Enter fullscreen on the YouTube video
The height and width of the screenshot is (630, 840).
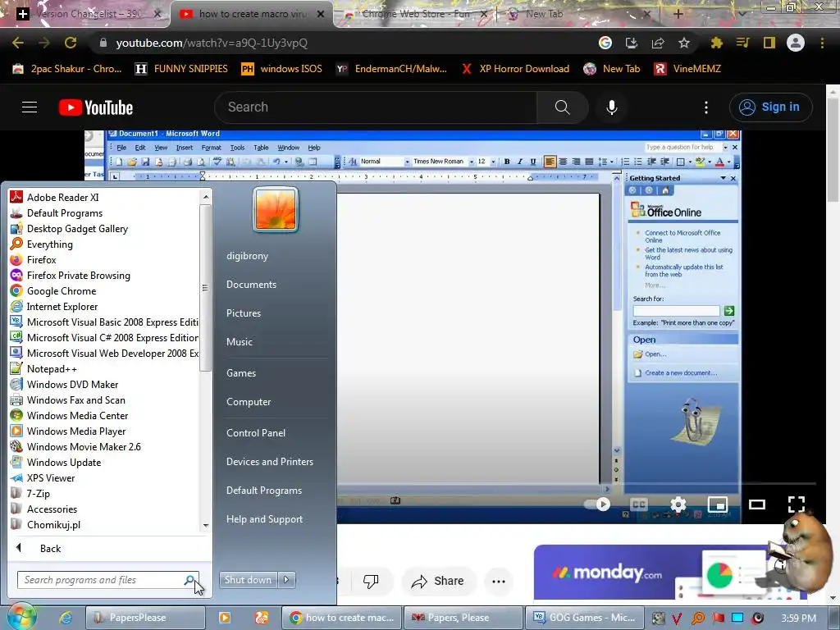click(x=796, y=504)
